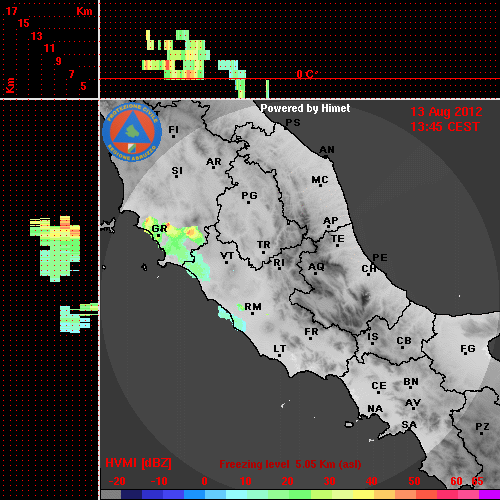Click city label SI on the map
Screen dimensions: 500x500
[x=177, y=171]
